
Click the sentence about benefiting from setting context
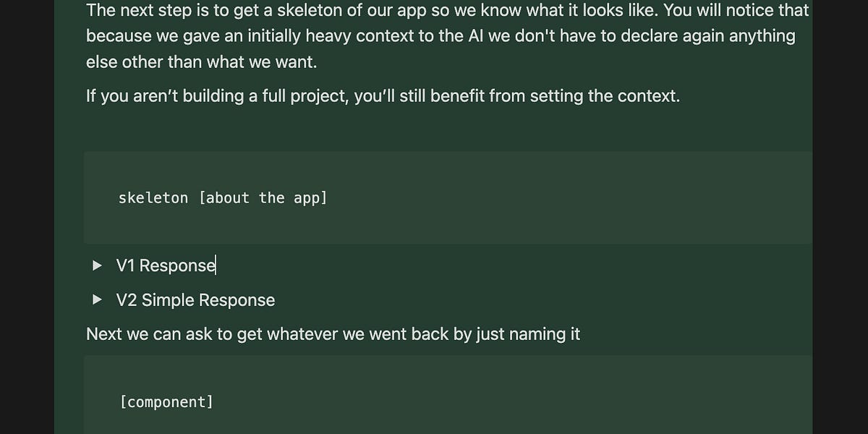tap(383, 95)
